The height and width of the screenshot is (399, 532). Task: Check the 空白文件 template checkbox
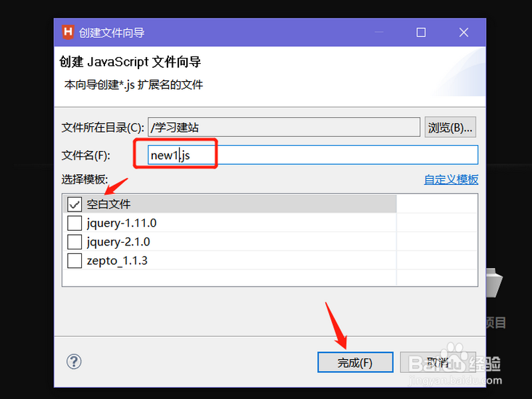pos(74,204)
